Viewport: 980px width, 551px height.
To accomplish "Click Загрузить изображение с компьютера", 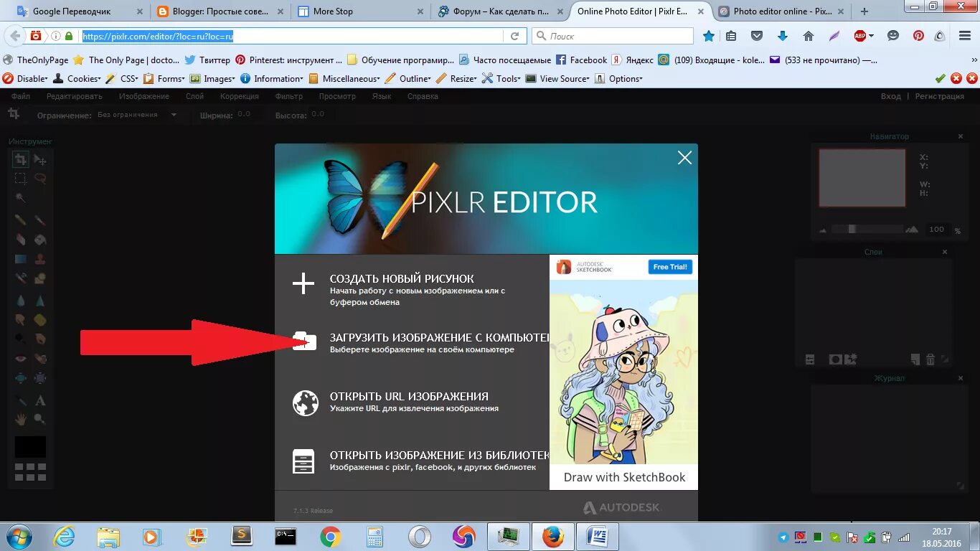I will coord(440,337).
